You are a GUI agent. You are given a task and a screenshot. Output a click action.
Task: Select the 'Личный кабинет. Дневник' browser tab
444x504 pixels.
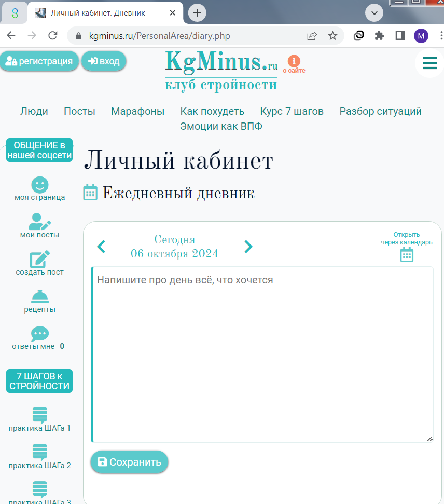105,13
